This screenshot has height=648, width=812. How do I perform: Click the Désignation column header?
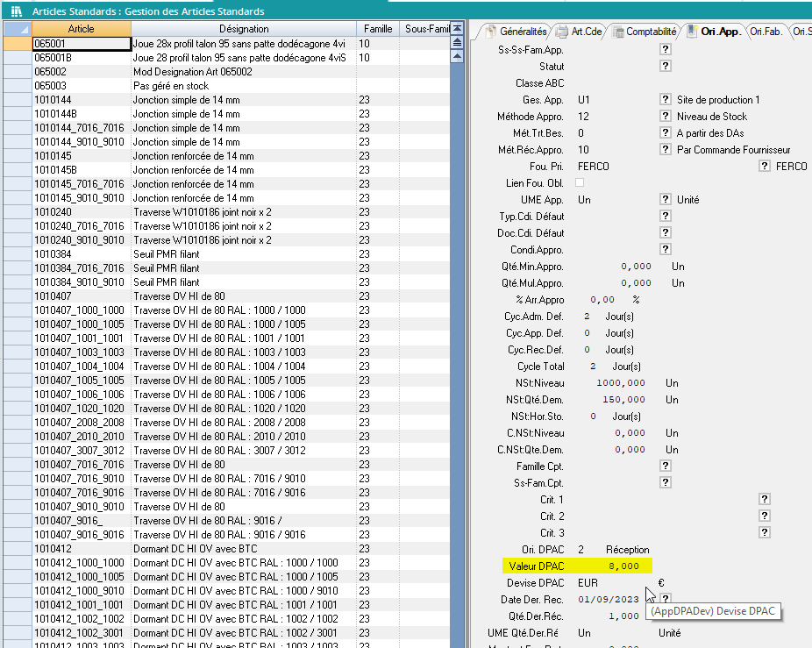coord(243,29)
